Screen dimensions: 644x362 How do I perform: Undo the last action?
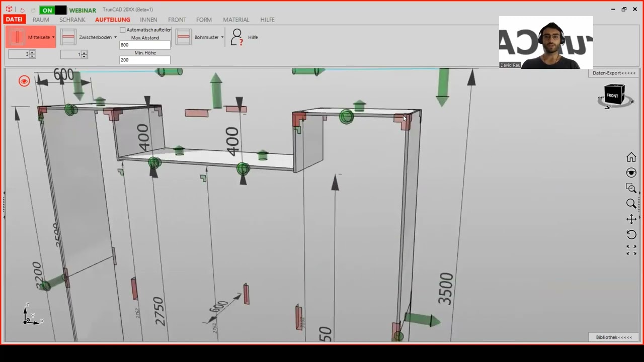(x=22, y=10)
